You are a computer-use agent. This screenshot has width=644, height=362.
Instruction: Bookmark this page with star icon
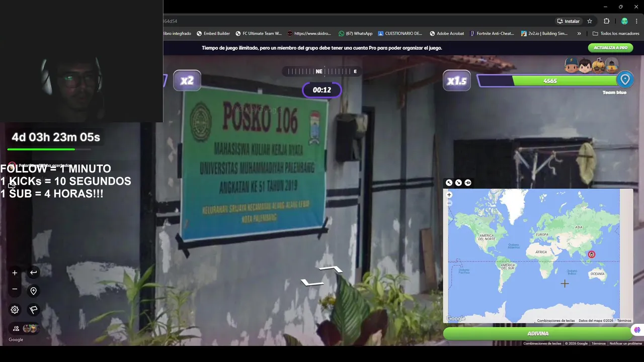[x=590, y=21]
